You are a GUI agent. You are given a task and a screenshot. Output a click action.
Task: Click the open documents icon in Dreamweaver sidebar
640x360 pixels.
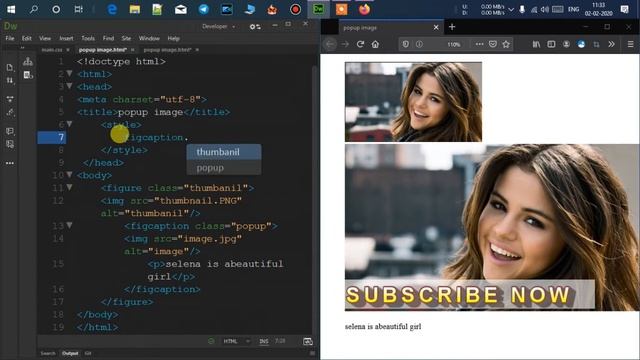[x=10, y=67]
